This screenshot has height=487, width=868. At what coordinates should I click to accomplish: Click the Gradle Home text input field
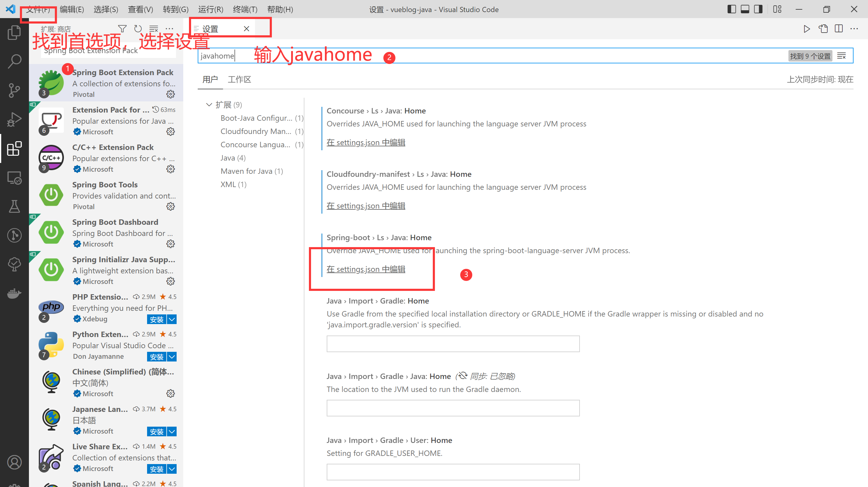tap(452, 344)
